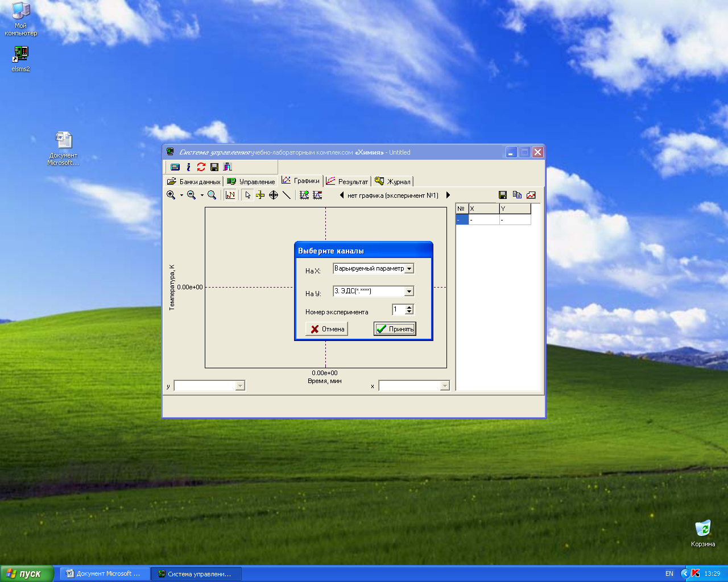Switch to Управление tab

click(x=251, y=181)
